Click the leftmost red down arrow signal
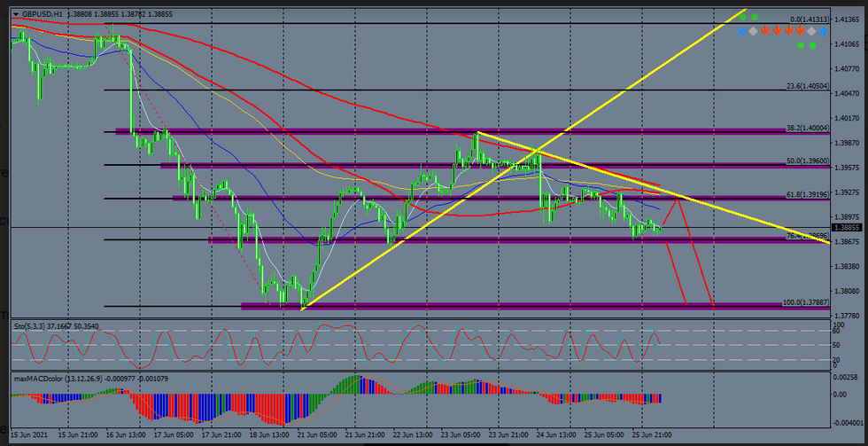This screenshot has height=446, width=868. [765, 31]
